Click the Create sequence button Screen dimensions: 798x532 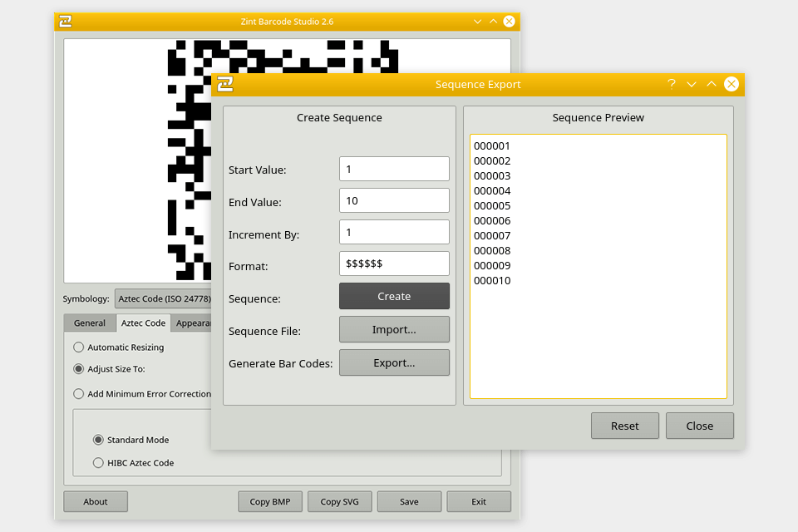[x=394, y=296]
